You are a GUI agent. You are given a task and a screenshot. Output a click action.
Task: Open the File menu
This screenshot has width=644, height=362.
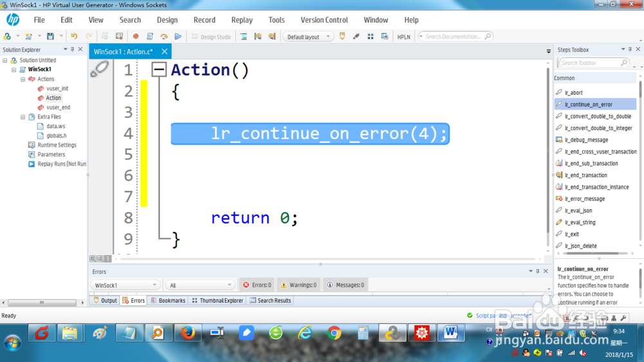click(x=39, y=20)
